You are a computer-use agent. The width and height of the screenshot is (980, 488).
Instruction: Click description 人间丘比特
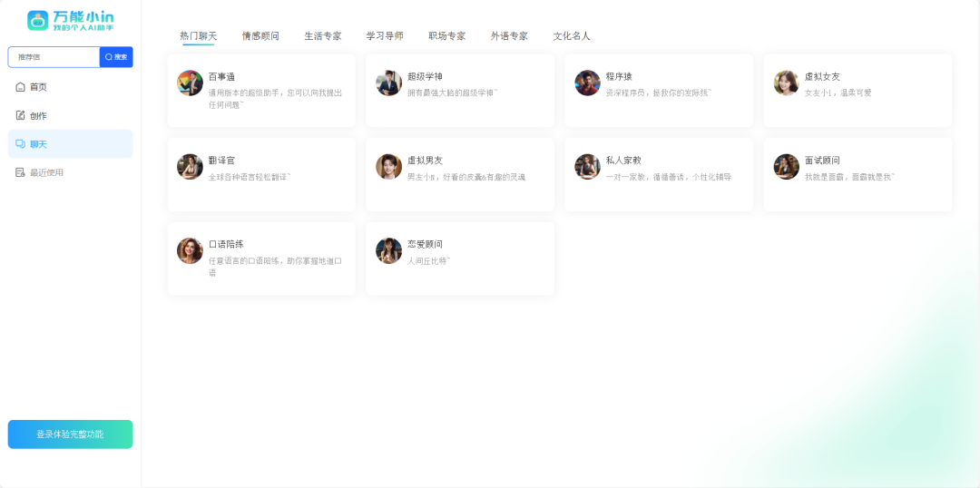[428, 260]
